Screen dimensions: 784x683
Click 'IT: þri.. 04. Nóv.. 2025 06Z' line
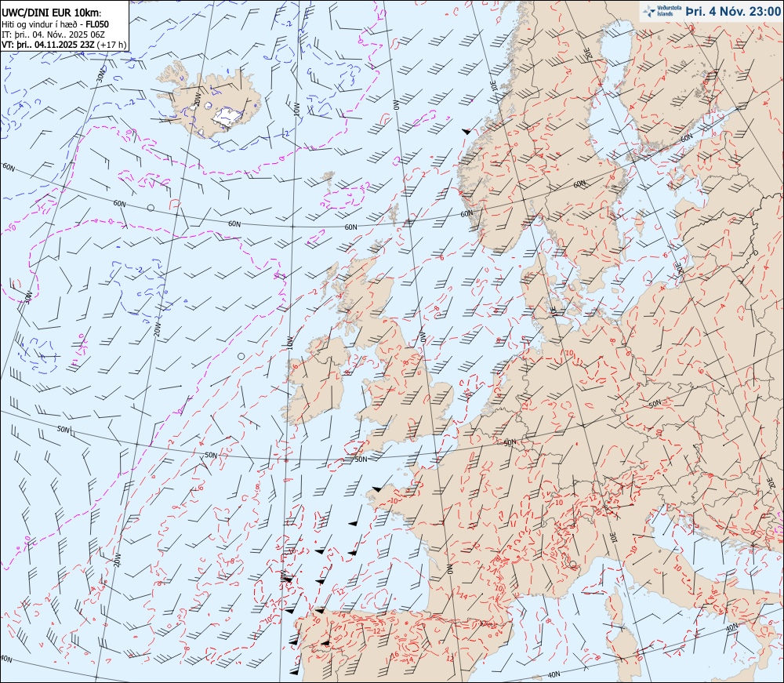(x=53, y=35)
